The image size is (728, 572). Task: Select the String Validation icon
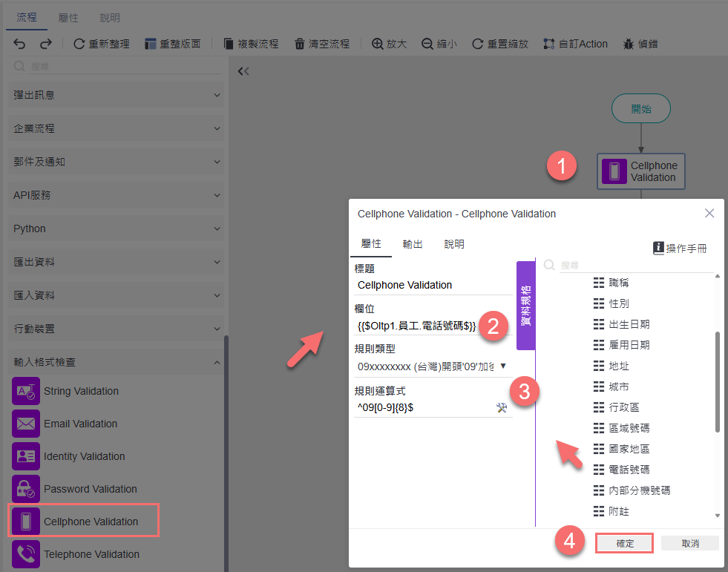(26, 391)
